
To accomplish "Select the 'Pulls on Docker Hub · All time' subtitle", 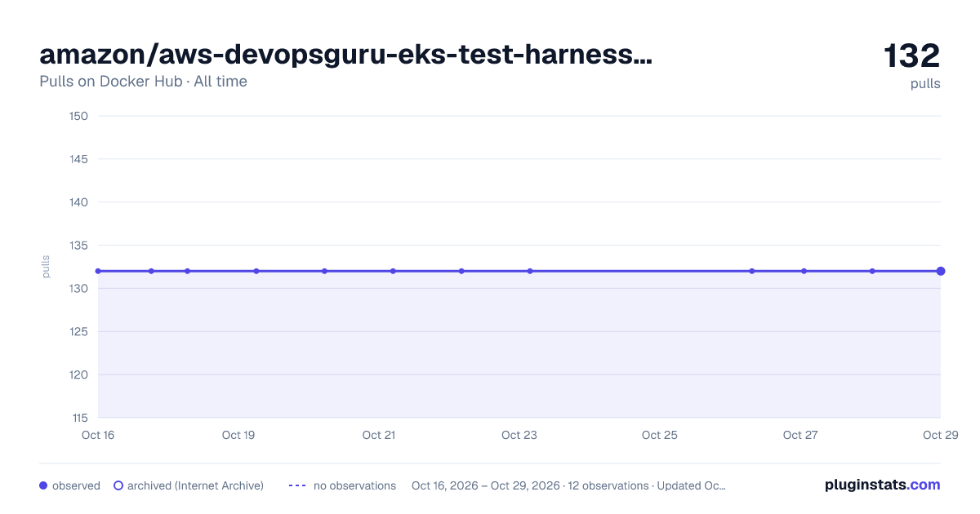I will coord(143,82).
